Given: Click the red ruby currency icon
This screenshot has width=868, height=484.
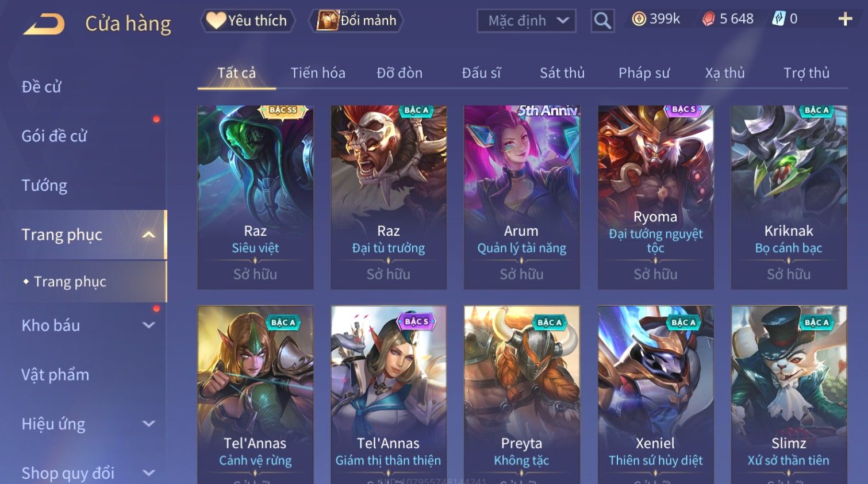Looking at the screenshot, I should click(x=708, y=19).
